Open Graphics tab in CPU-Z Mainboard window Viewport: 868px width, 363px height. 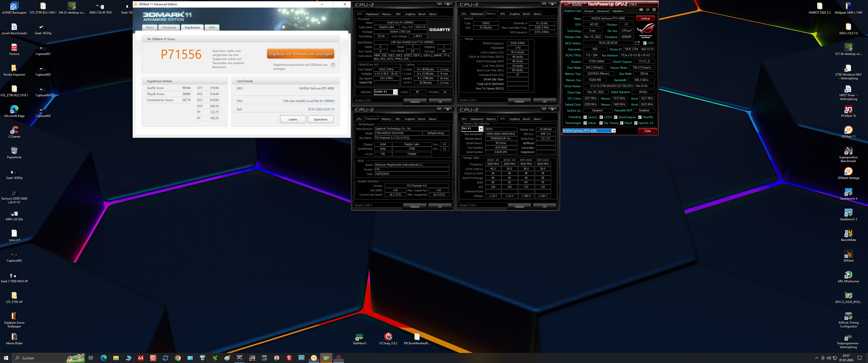tap(410, 119)
